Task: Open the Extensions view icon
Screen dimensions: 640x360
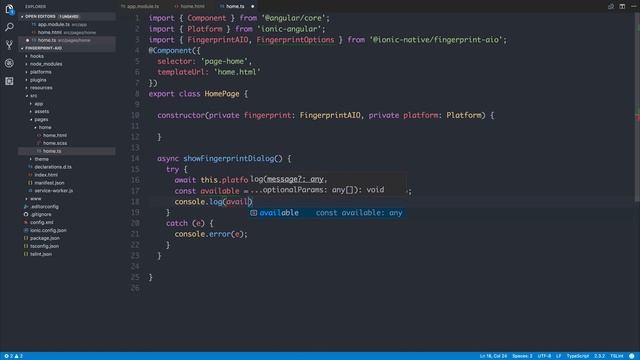Action: [9, 81]
